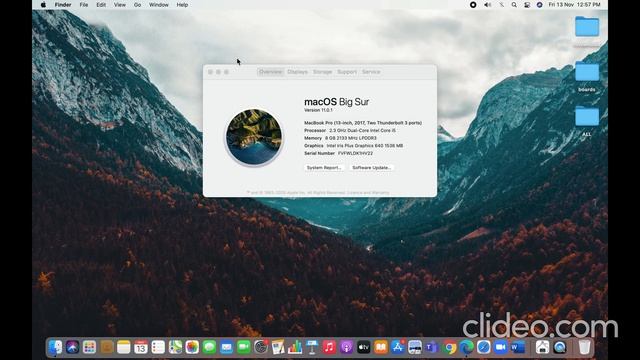The height and width of the screenshot is (360, 640).
Task: Switch to the Support tab
Action: [x=347, y=72]
